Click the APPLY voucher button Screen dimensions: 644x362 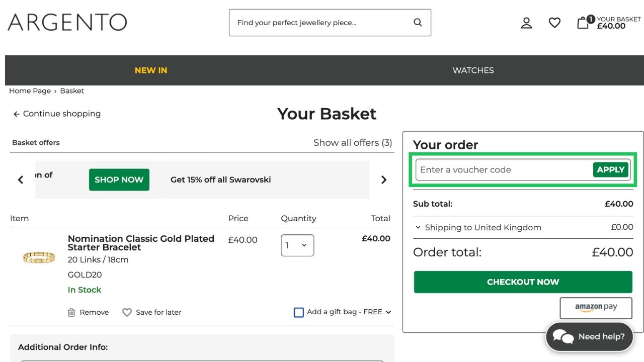610,170
